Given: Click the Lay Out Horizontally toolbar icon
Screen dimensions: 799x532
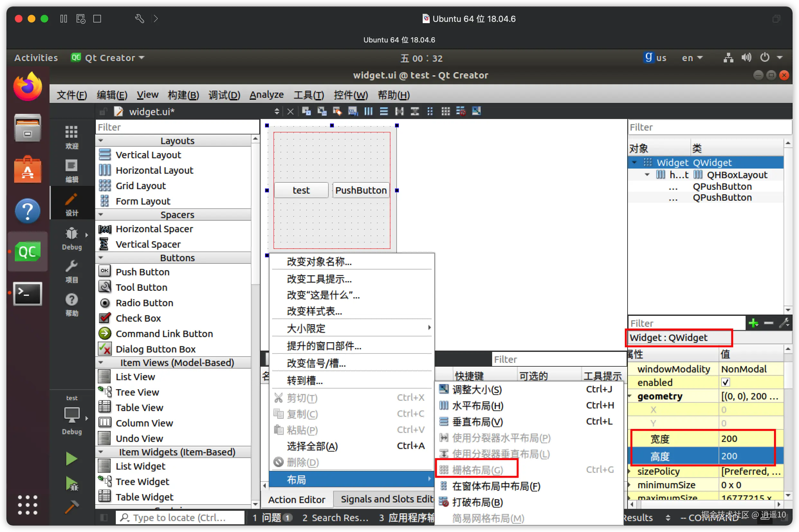Looking at the screenshot, I should coord(368,111).
